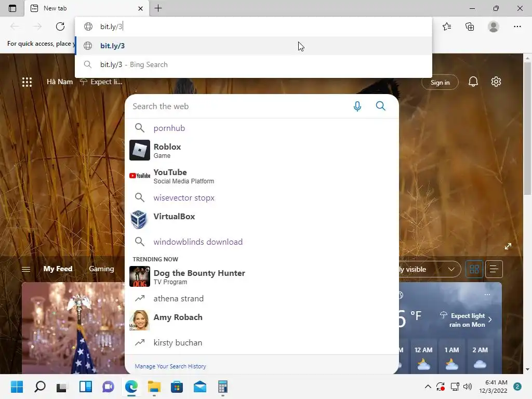Click in the address bar text field

point(253,26)
